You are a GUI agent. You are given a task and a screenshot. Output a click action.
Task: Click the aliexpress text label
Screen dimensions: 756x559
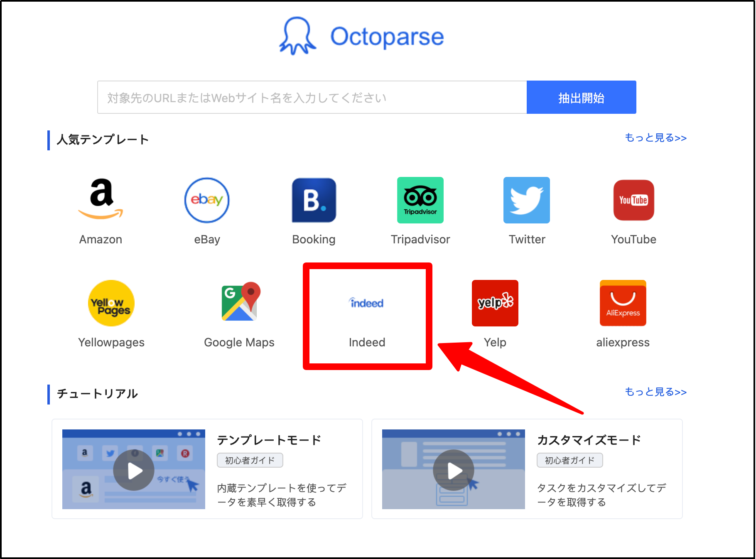tap(623, 343)
